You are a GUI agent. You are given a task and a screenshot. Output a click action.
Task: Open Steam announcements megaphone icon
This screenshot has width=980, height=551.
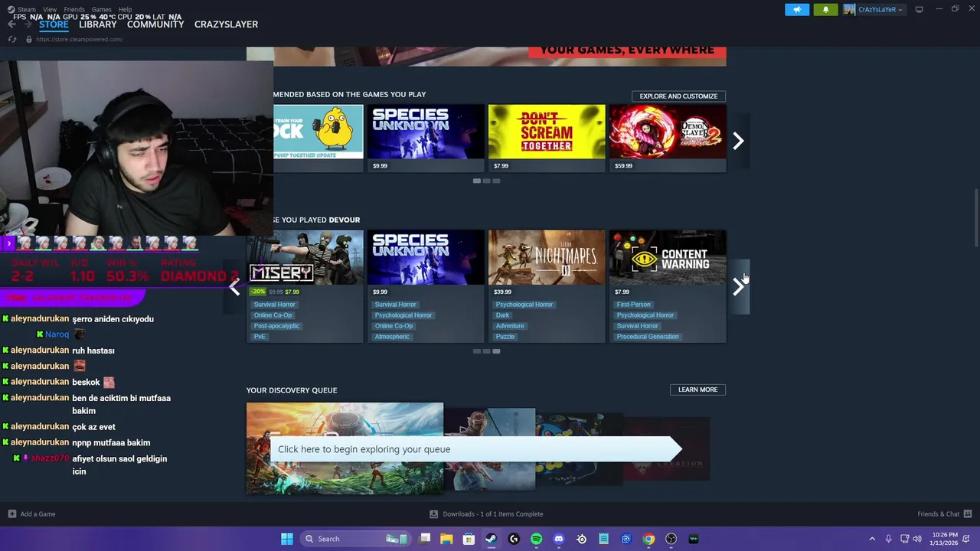coord(796,9)
